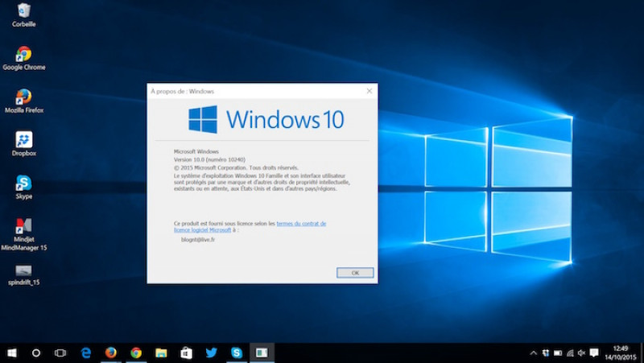Image resolution: width=644 pixels, height=363 pixels.
Task: Open the muted volume tray icon
Action: click(x=581, y=353)
